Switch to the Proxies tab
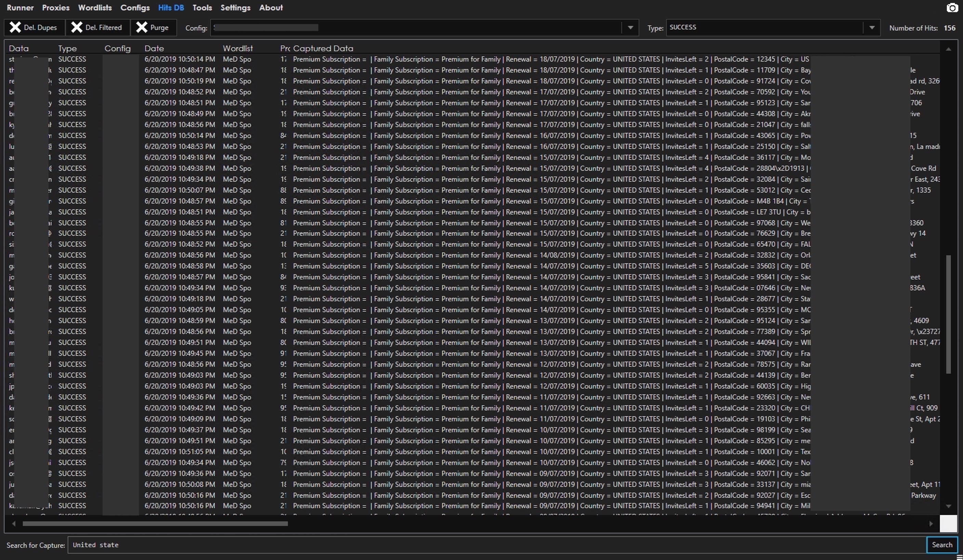 pyautogui.click(x=56, y=8)
